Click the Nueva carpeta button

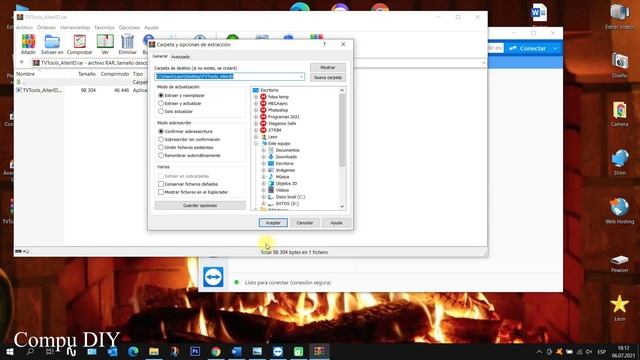pos(328,78)
